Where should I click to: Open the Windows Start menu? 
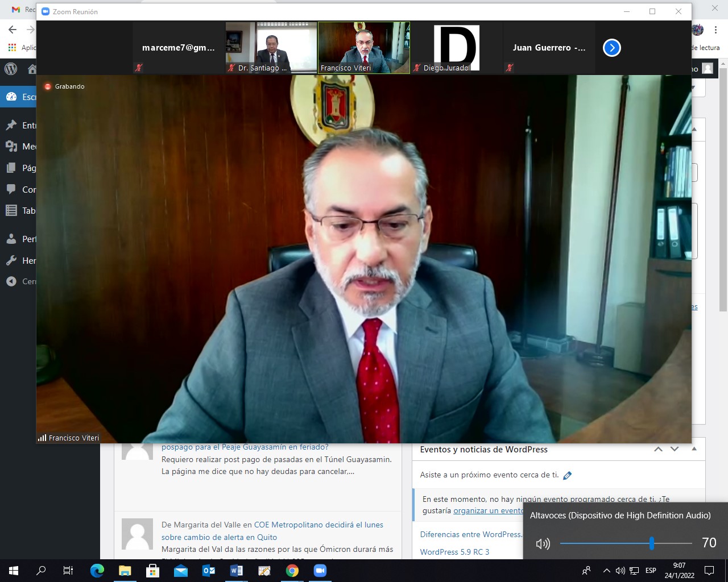pos(14,571)
